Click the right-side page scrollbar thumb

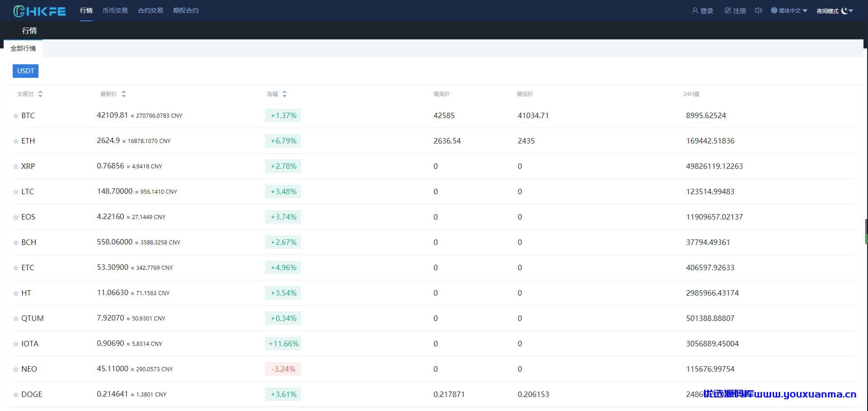point(866,232)
